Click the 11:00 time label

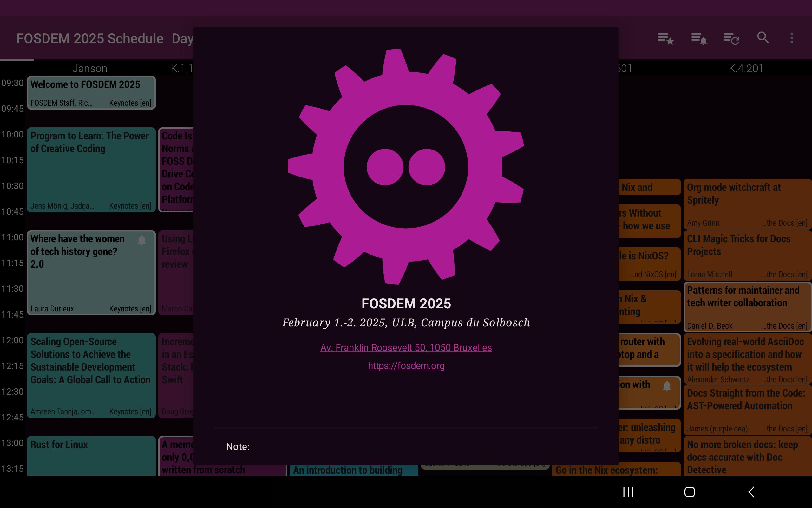click(x=12, y=237)
